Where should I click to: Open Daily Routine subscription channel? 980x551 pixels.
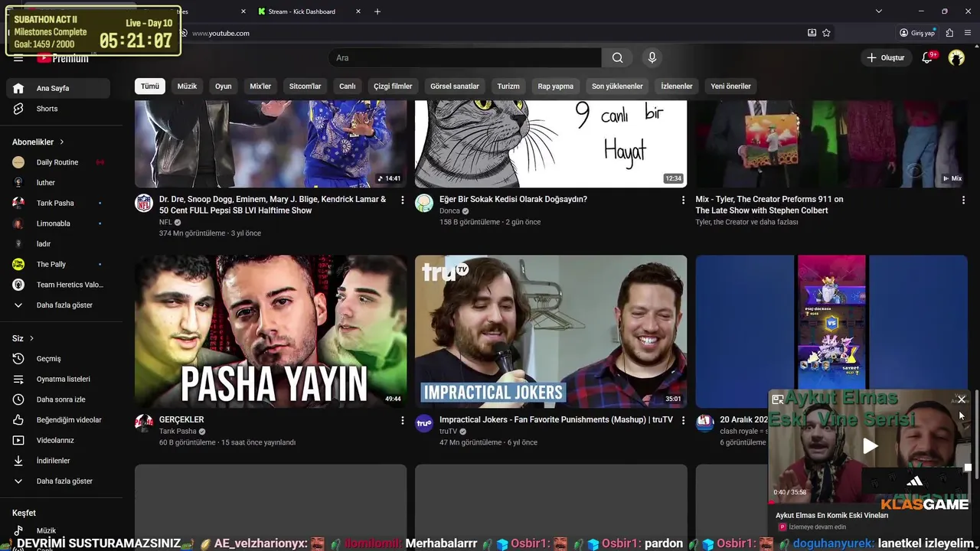coord(58,162)
